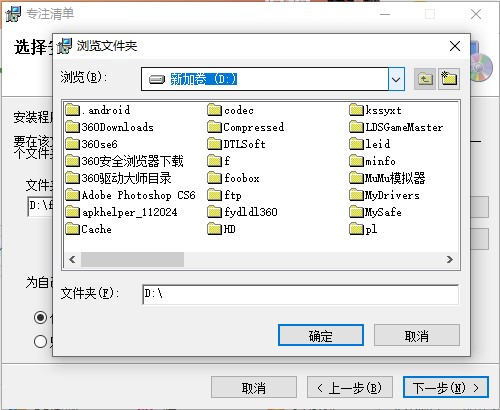Click the up one level folder icon
Screen dimensions: 500x410
click(425, 79)
